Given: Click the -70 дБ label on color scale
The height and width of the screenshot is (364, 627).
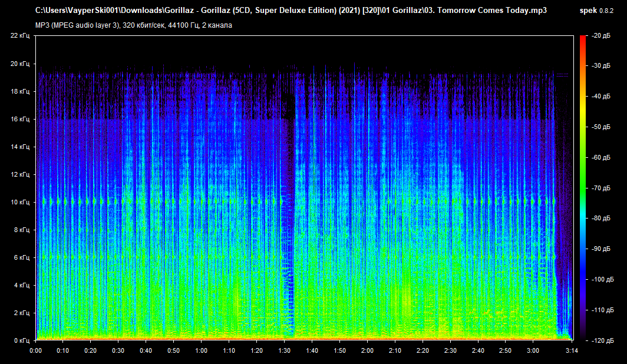Looking at the screenshot, I should coord(601,188).
